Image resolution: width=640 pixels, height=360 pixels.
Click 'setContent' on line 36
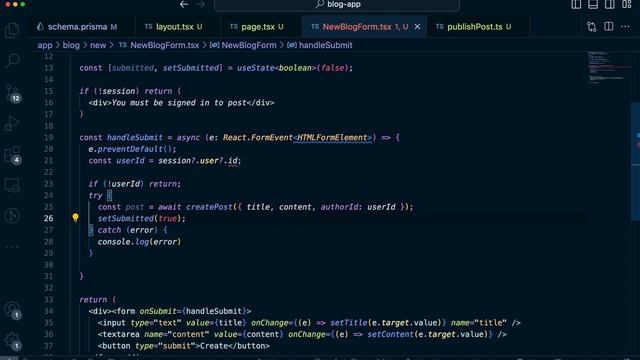pos(390,334)
